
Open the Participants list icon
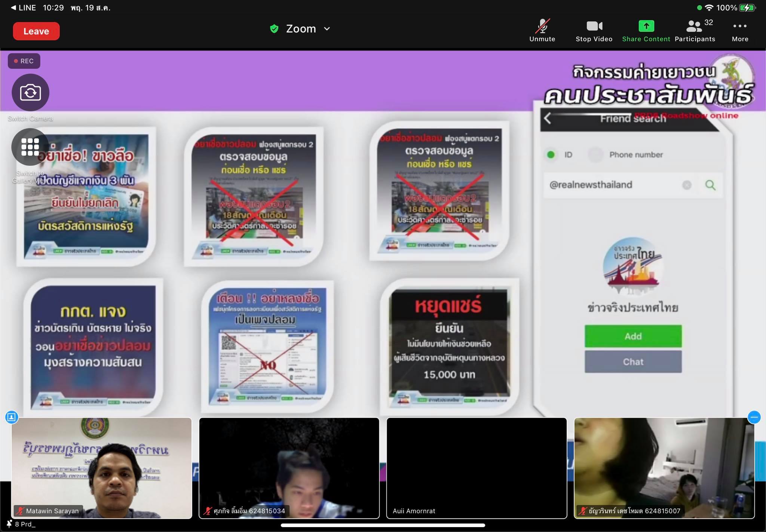coord(695,26)
